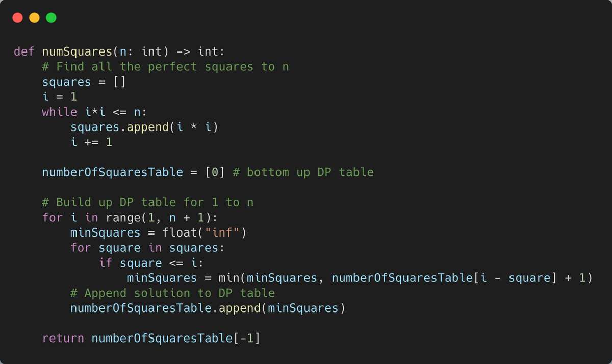Click the 'i += 1' line

point(91,142)
